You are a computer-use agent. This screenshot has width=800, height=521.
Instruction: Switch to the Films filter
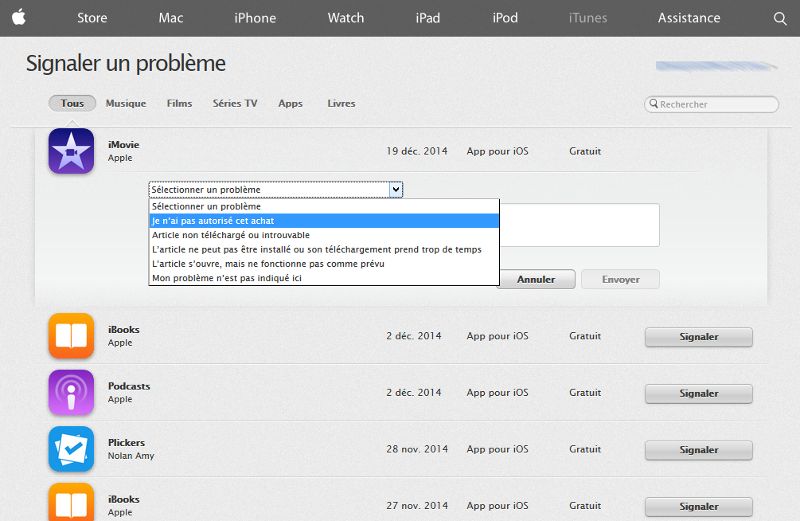pyautogui.click(x=180, y=104)
